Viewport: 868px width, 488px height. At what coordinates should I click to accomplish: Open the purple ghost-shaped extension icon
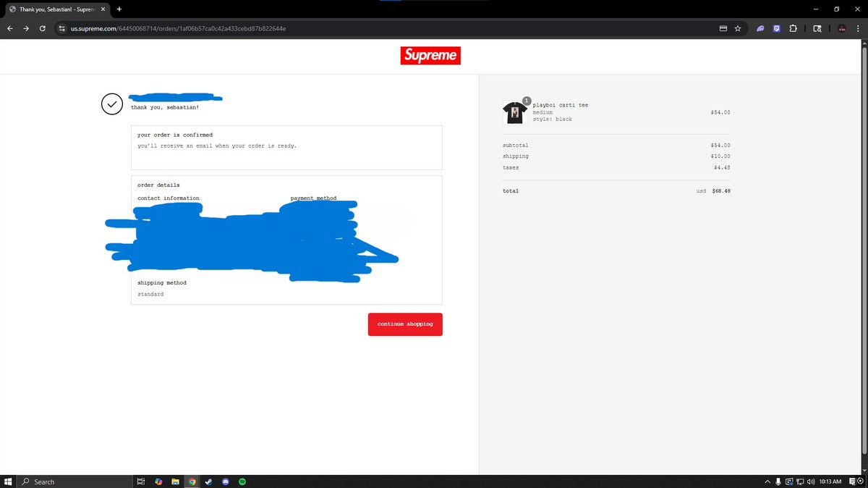click(x=760, y=28)
